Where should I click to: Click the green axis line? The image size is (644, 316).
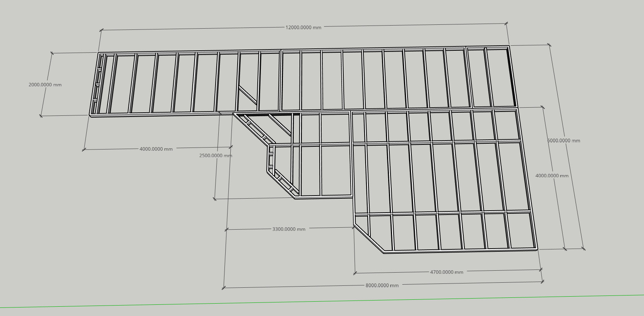click(x=310, y=302)
